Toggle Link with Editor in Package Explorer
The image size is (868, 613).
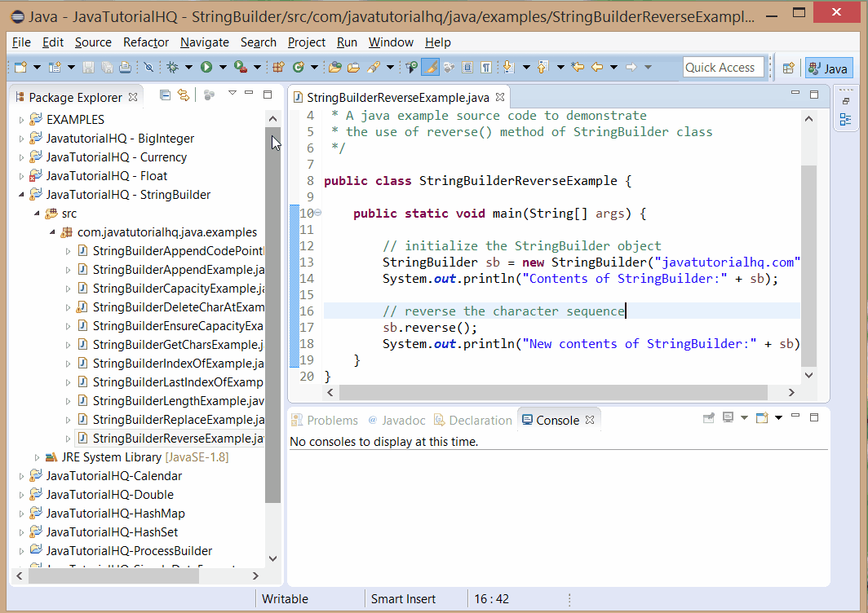coord(184,95)
